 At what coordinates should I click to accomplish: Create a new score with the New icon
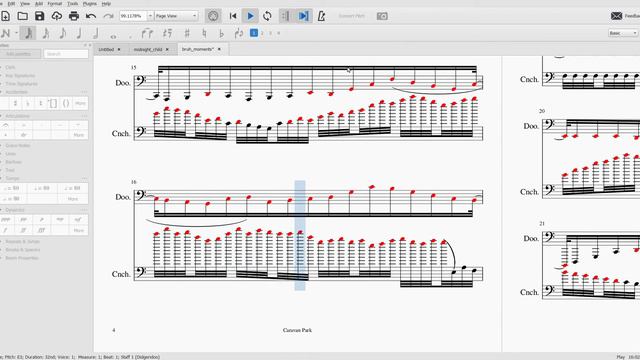point(5,16)
